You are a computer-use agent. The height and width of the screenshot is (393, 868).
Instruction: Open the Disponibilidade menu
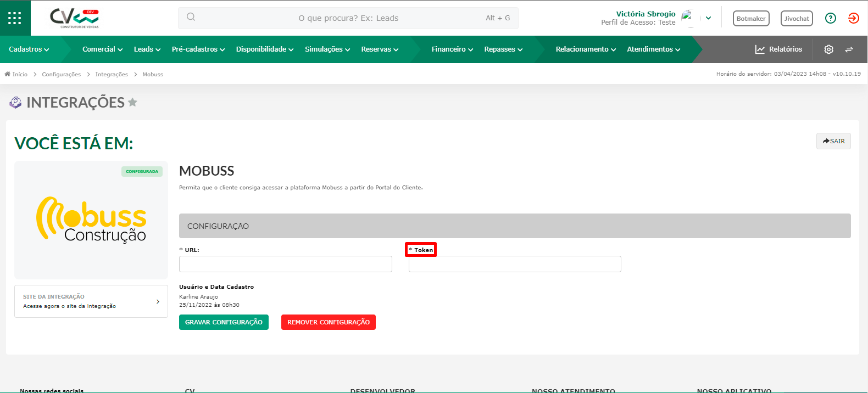pyautogui.click(x=265, y=49)
